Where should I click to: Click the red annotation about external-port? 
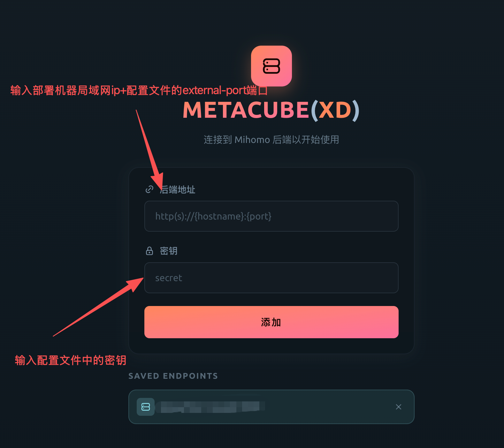(x=139, y=90)
